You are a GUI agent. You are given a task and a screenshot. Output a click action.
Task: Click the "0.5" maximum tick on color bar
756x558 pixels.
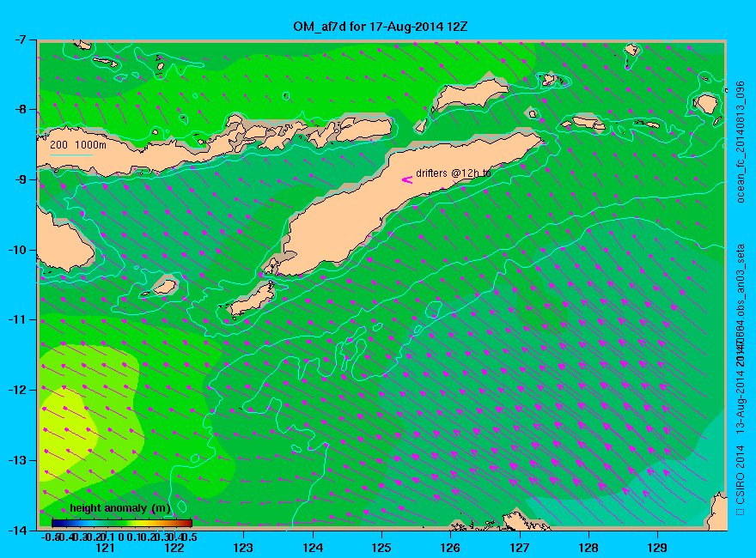coord(190,537)
